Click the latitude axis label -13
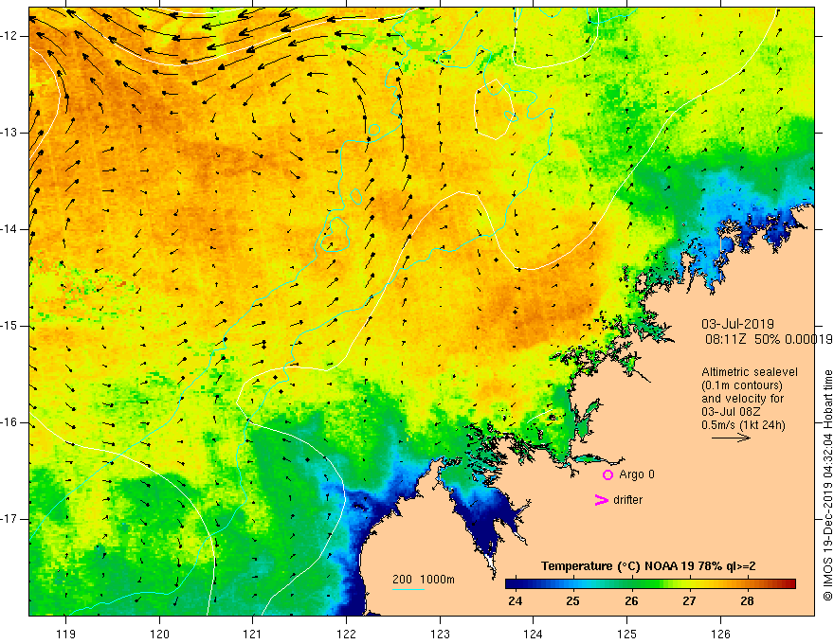The image size is (834, 644). click(x=9, y=133)
